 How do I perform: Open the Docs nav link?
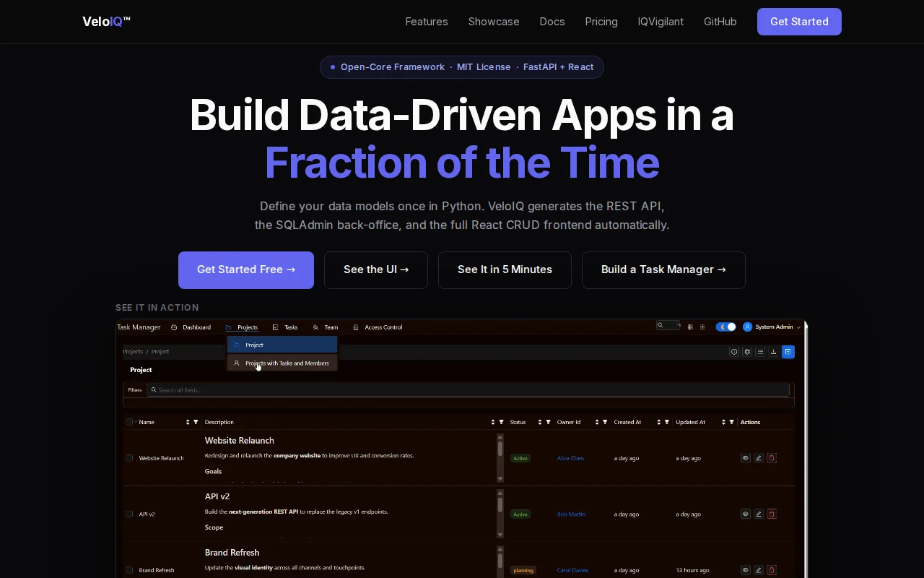click(x=552, y=22)
